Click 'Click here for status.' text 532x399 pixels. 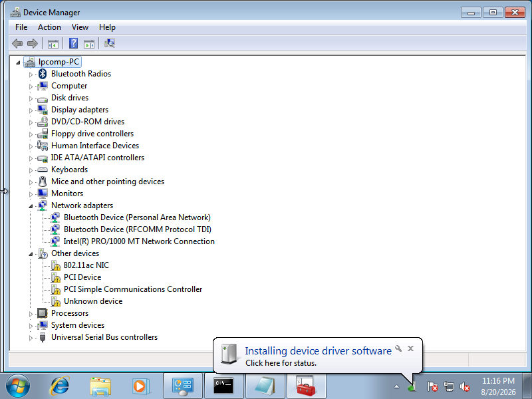[x=281, y=363]
